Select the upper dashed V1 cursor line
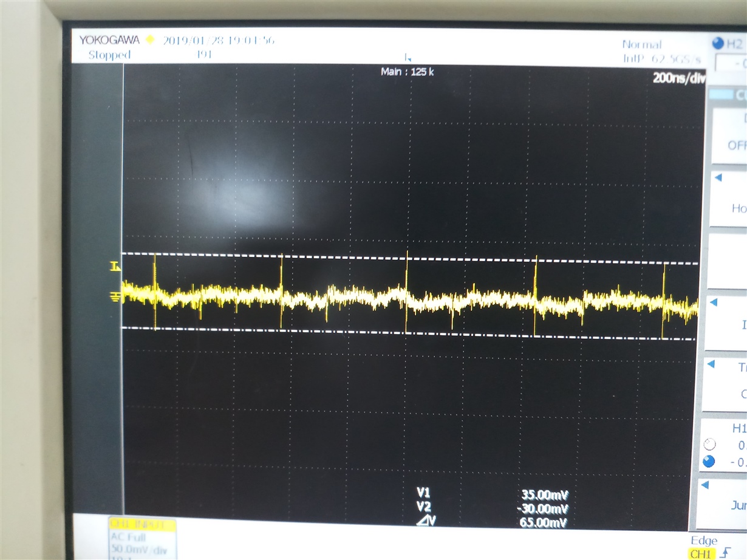This screenshot has width=747, height=560. (x=411, y=259)
